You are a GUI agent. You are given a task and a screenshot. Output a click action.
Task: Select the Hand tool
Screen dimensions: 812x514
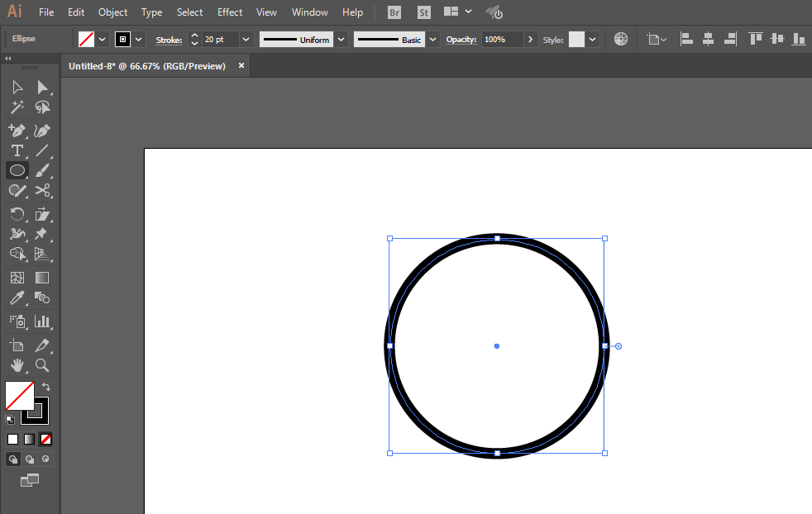pyautogui.click(x=17, y=365)
